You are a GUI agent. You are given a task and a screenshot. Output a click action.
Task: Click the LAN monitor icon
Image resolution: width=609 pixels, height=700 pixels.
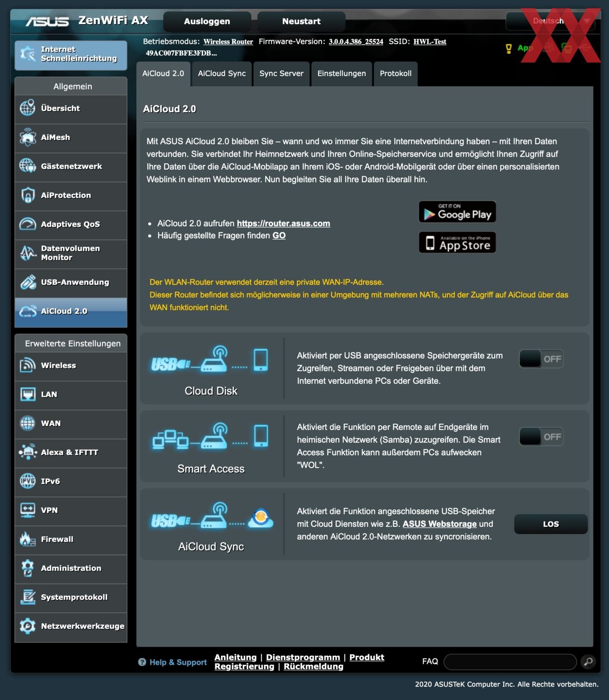pos(27,394)
